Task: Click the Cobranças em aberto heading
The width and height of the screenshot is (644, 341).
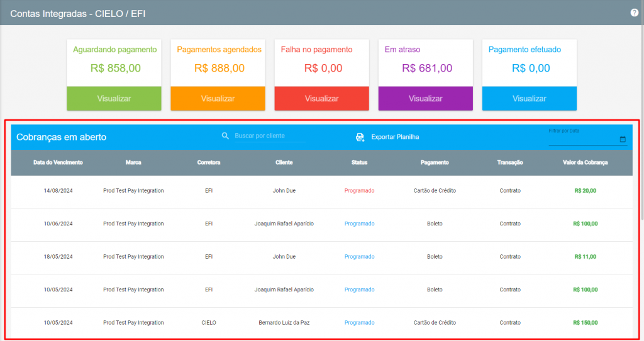Action: click(61, 137)
